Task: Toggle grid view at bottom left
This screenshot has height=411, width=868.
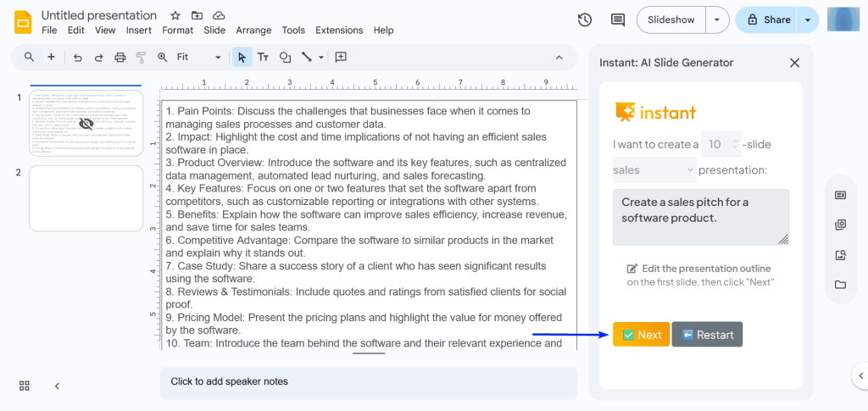Action: (x=25, y=386)
